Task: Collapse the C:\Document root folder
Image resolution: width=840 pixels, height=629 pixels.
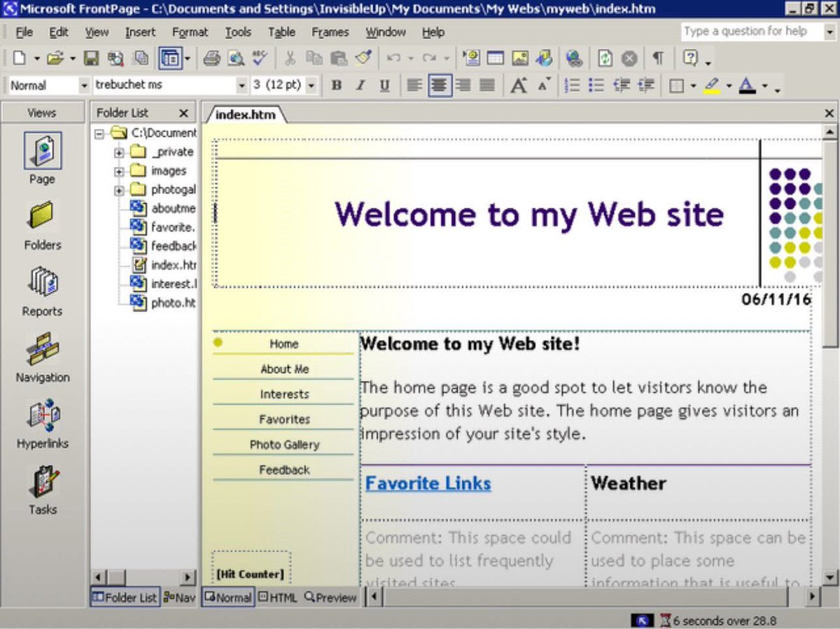Action: tap(99, 134)
